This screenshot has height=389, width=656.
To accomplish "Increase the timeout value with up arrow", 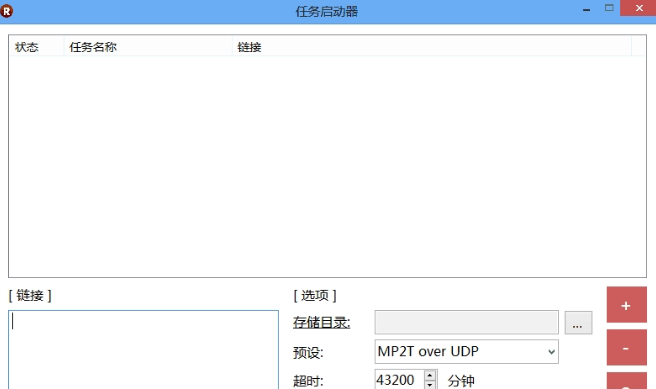I will (x=430, y=375).
